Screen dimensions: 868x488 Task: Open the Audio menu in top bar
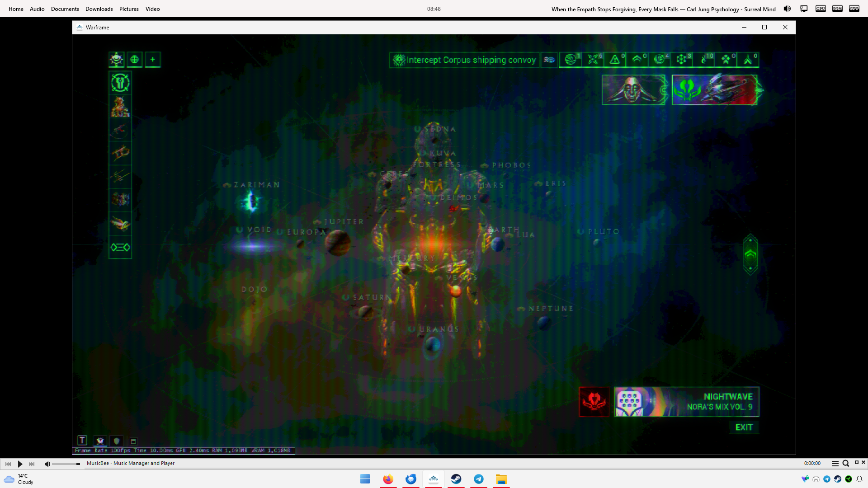tap(37, 9)
